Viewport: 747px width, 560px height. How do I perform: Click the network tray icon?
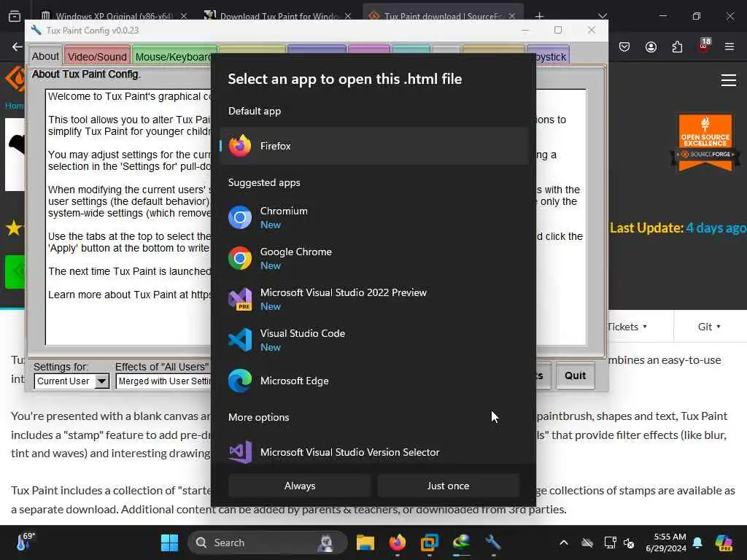[x=610, y=542]
